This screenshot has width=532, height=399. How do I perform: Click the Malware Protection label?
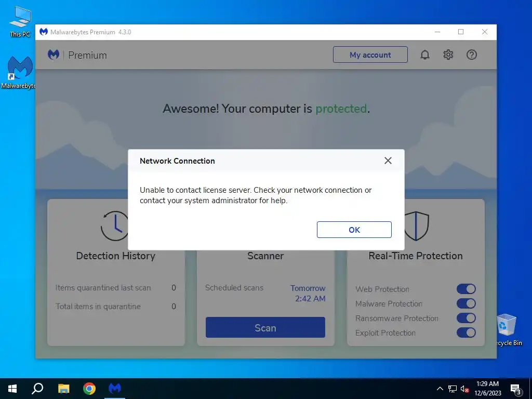pos(389,303)
